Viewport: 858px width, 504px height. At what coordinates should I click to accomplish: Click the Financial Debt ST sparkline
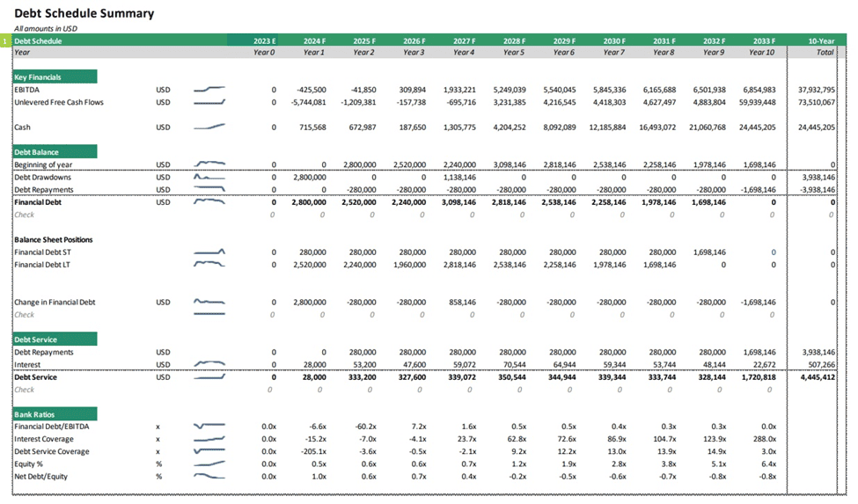click(209, 252)
